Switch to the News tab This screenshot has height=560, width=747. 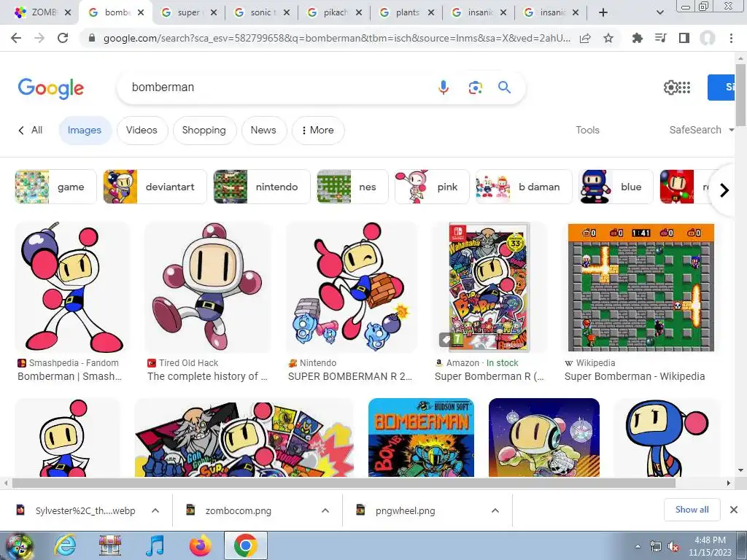[x=263, y=130]
